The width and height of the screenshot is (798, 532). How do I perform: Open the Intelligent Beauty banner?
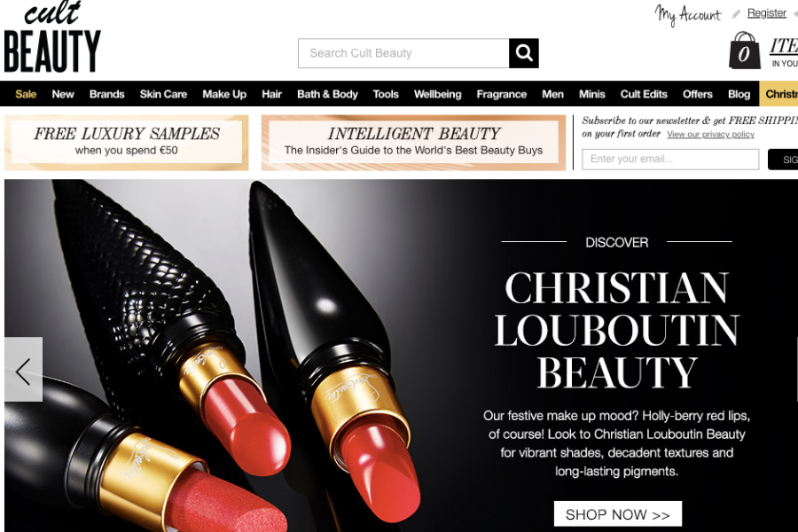pos(413,142)
